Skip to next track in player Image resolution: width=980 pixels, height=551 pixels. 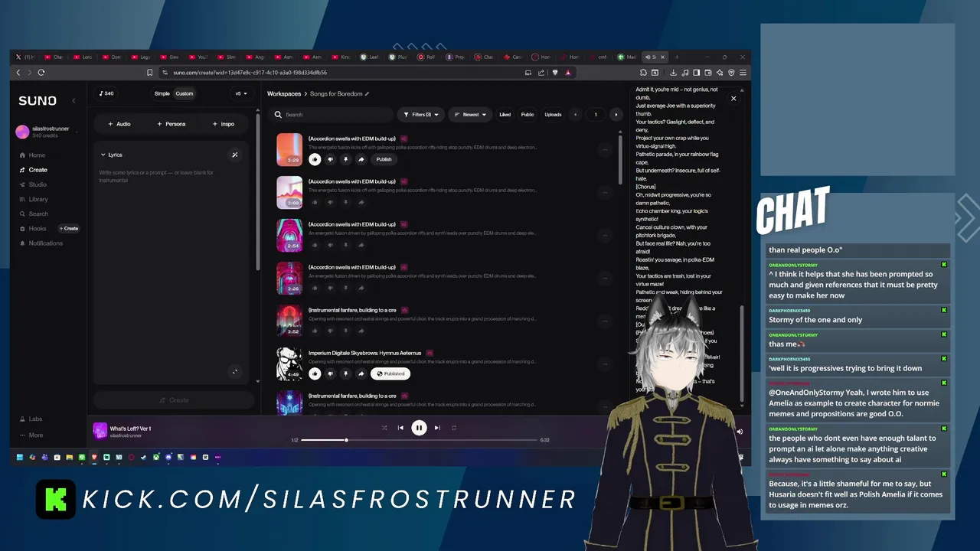click(x=437, y=428)
